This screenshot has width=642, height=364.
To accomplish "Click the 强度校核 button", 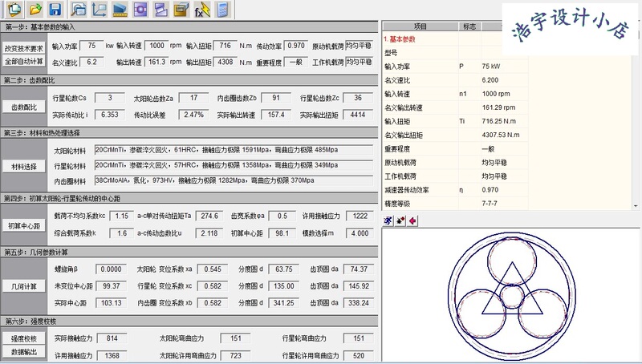I will (24, 338).
